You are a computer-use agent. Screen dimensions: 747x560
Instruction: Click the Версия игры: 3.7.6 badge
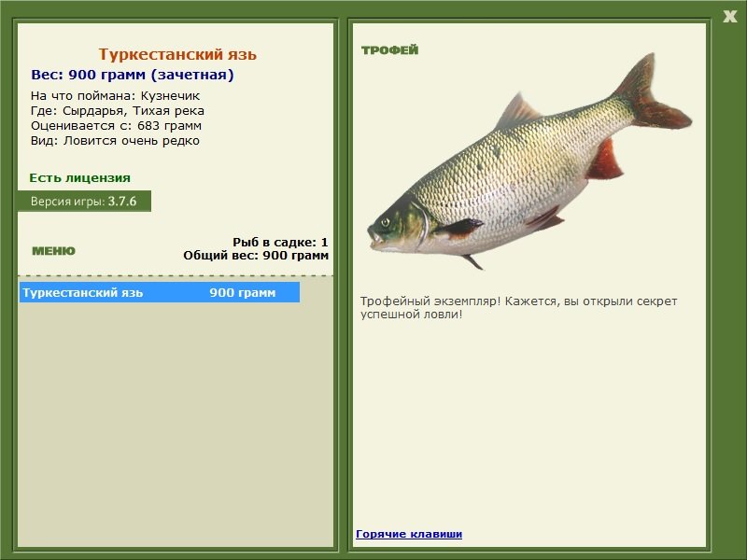(84, 201)
